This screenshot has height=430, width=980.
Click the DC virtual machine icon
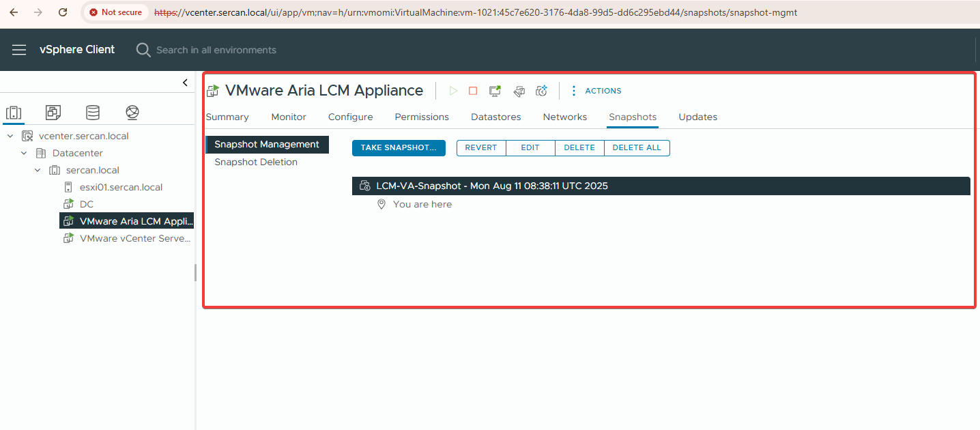click(x=68, y=204)
